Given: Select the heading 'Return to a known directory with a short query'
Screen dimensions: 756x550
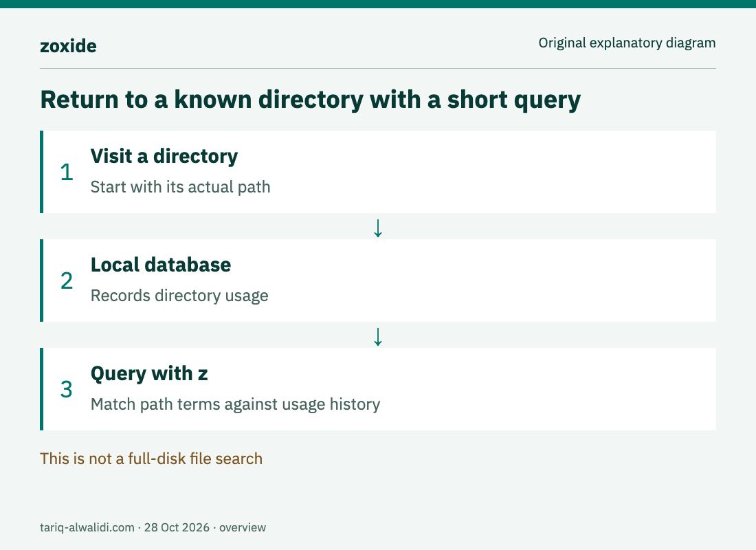Looking at the screenshot, I should [x=310, y=100].
